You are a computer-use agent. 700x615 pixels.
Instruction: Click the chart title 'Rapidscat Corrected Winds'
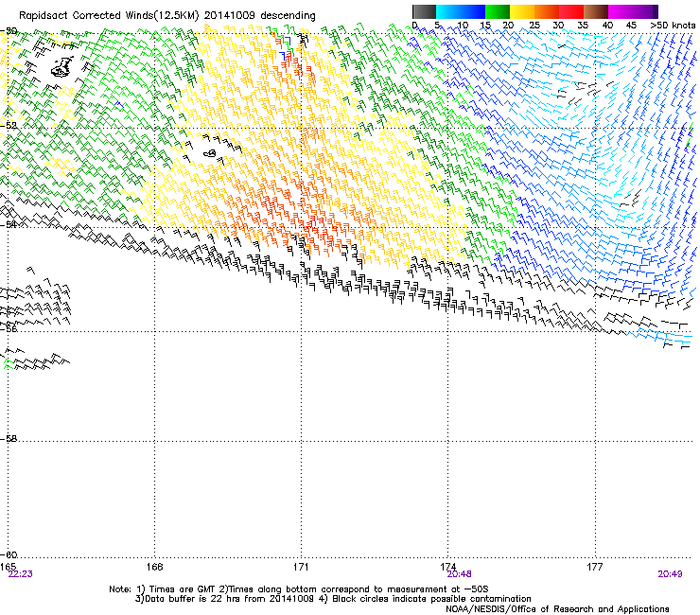[x=86, y=16]
